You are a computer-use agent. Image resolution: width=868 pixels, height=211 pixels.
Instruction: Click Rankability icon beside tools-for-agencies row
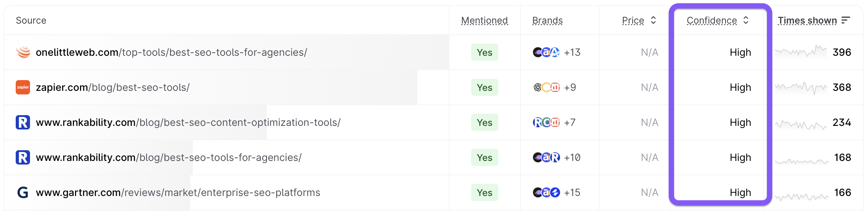click(23, 157)
